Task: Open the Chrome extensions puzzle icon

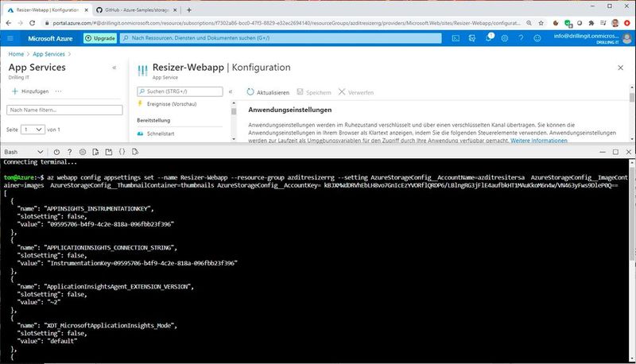Action: [591, 23]
